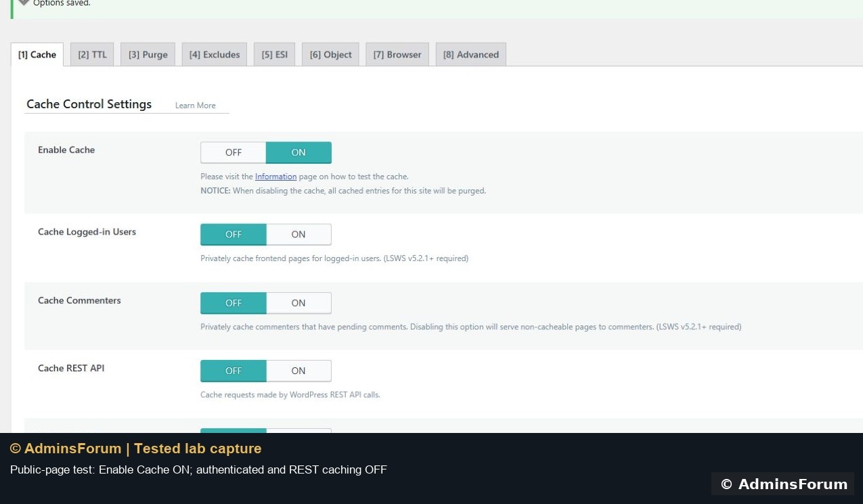Go to the [5] ESI tab
This screenshot has height=504, width=863.
275,55
